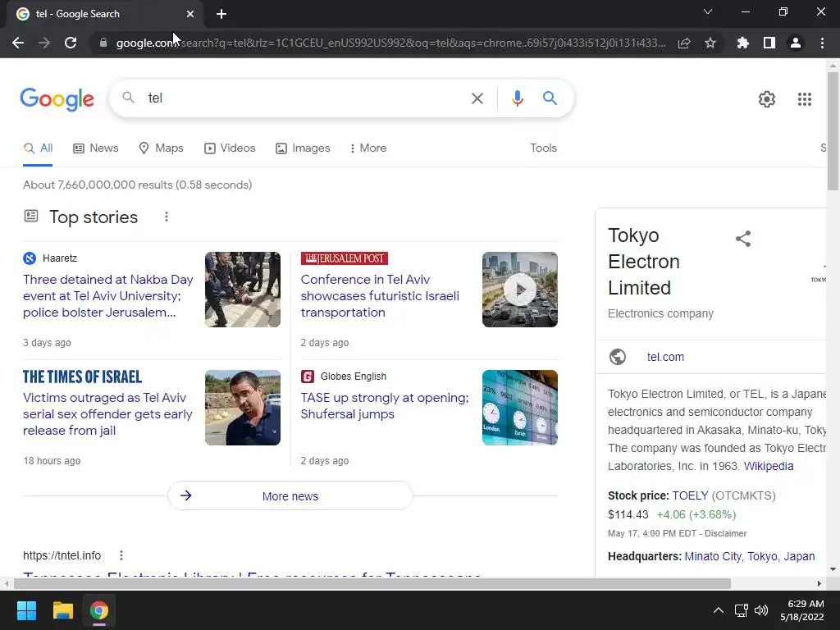Open the Japan headquarters link
This screenshot has height=630, width=840.
(799, 556)
